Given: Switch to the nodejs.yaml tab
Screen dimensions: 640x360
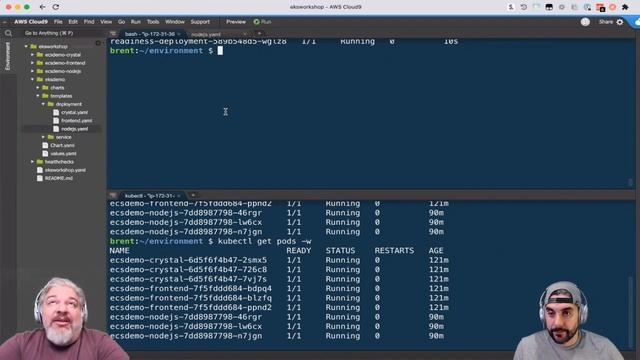Looking at the screenshot, I should (206, 34).
